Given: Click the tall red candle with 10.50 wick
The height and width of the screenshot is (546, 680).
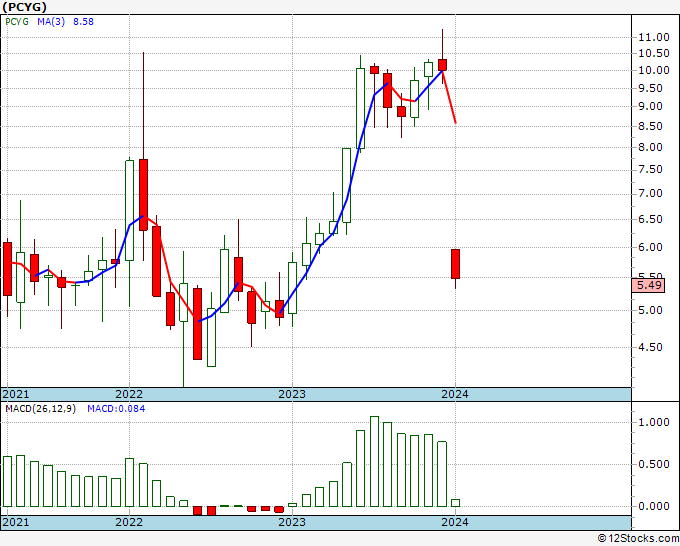Looking at the screenshot, I should (x=144, y=195).
